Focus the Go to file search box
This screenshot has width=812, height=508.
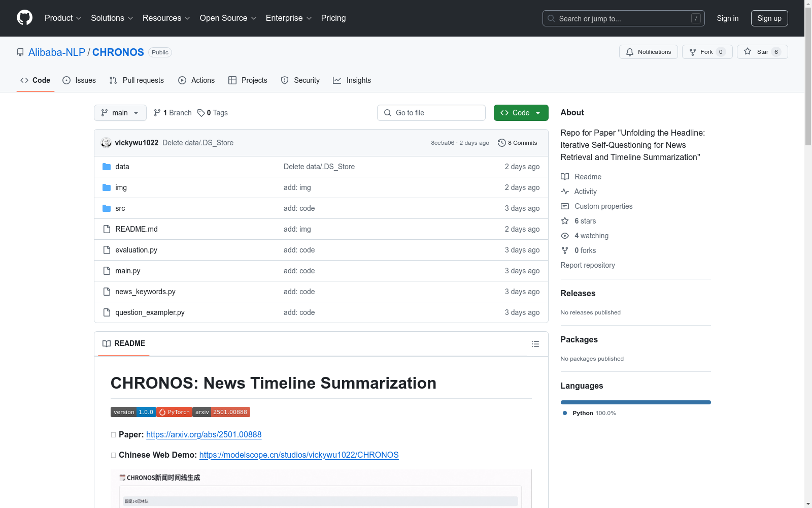pyautogui.click(x=431, y=113)
